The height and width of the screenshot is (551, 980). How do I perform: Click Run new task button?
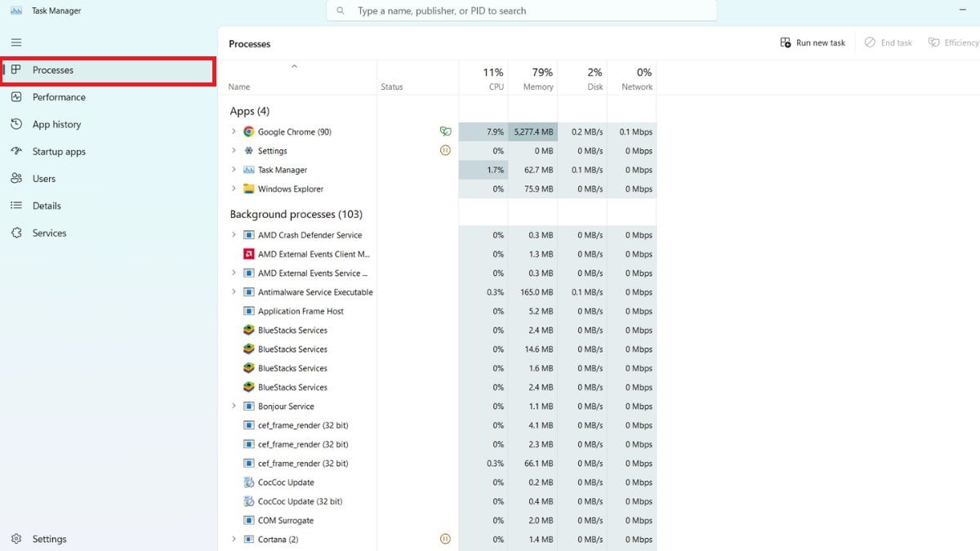point(813,42)
